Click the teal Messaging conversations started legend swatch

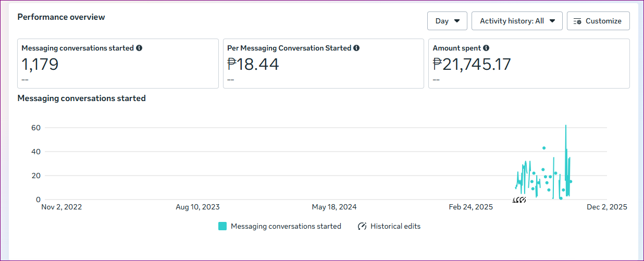point(222,226)
